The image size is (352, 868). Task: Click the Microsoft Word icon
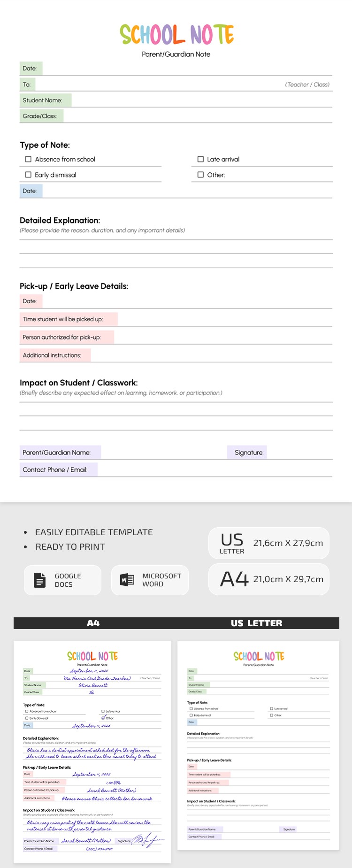[127, 580]
